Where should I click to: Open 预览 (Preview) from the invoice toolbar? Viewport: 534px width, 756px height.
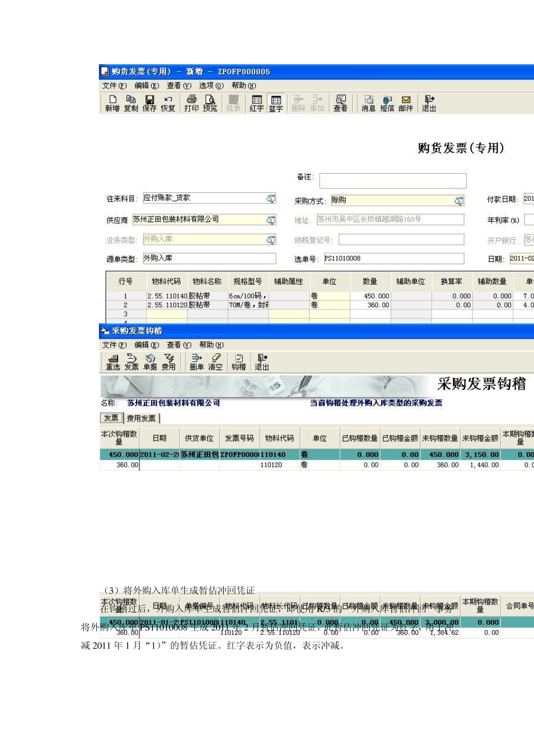(210, 103)
